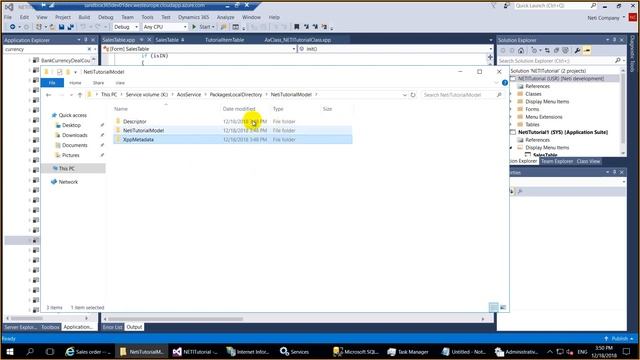Screen dimensions: 640x360
Task: Sort files by the Size column header
Action: (327, 109)
